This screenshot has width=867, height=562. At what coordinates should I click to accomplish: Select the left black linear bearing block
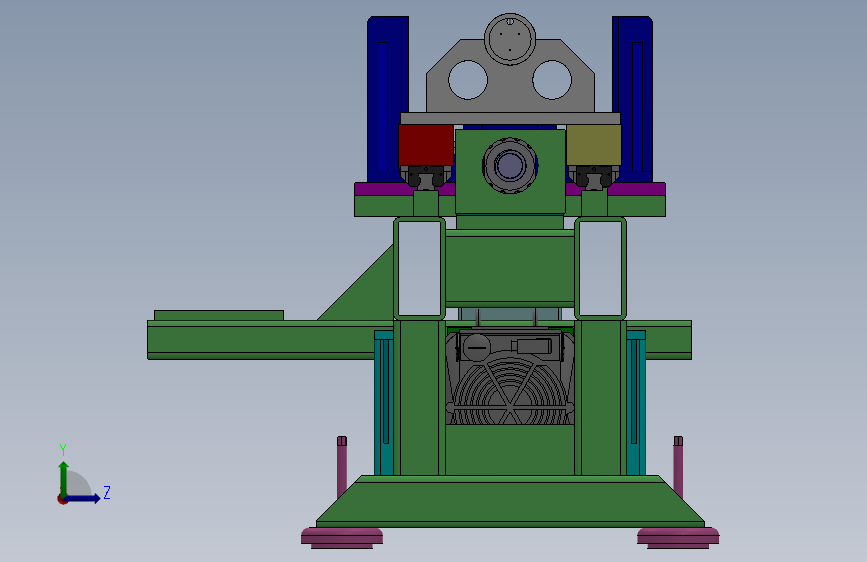click(x=426, y=178)
